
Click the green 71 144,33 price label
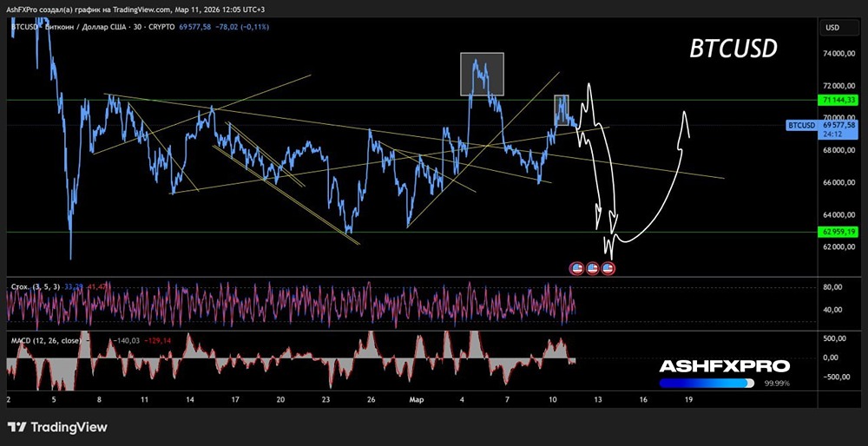click(839, 100)
